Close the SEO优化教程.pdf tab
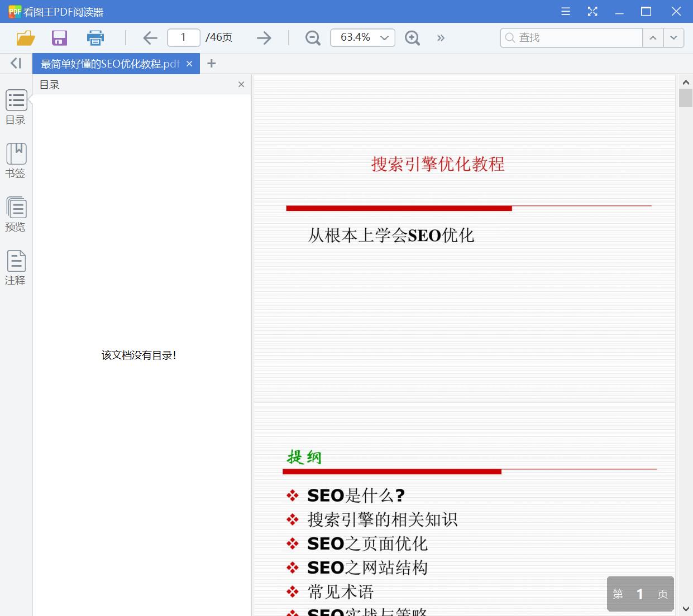 pyautogui.click(x=189, y=64)
